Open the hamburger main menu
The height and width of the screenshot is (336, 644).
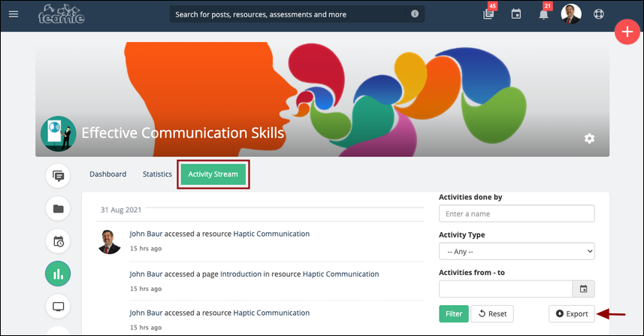(14, 14)
